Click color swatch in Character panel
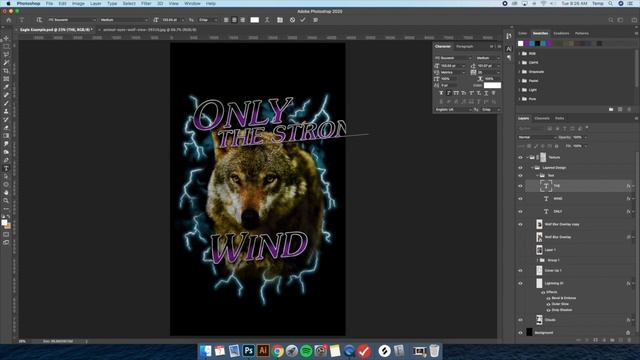This screenshot has height=360, width=640. pyautogui.click(x=492, y=85)
